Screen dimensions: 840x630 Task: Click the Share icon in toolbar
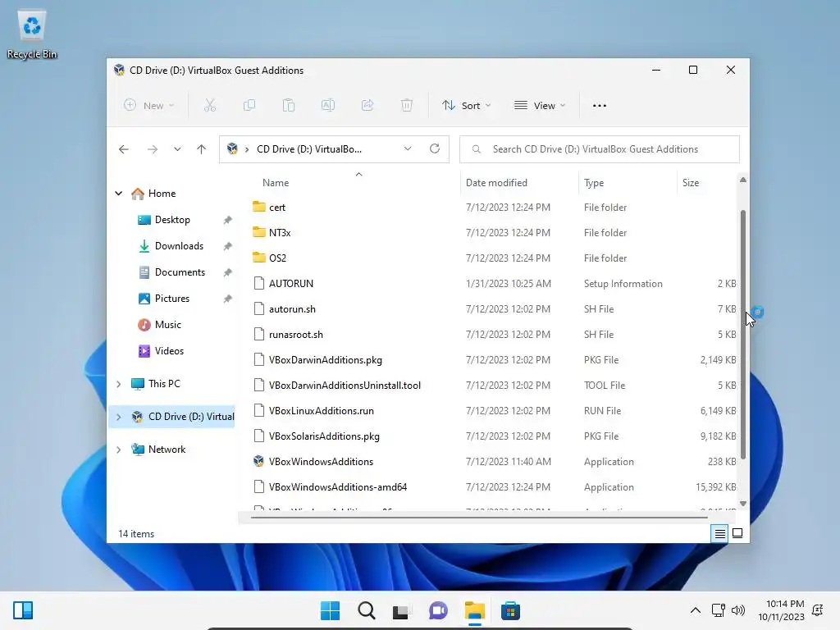click(x=367, y=106)
